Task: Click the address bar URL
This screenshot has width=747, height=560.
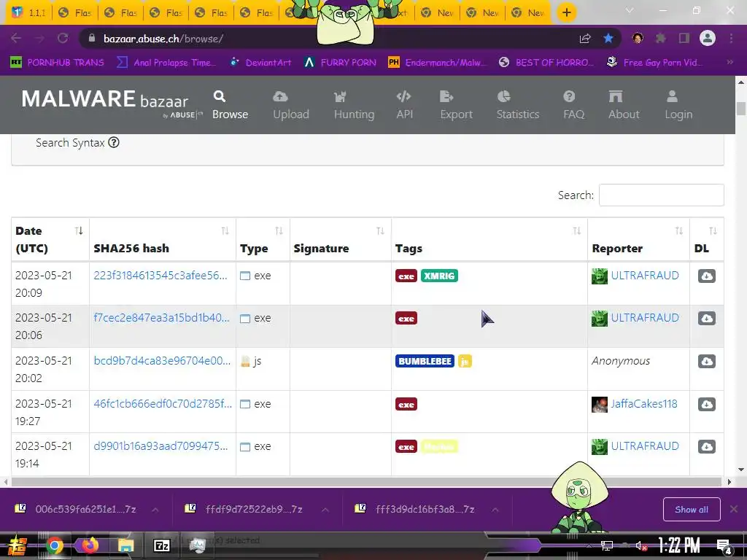Action: coord(163,39)
